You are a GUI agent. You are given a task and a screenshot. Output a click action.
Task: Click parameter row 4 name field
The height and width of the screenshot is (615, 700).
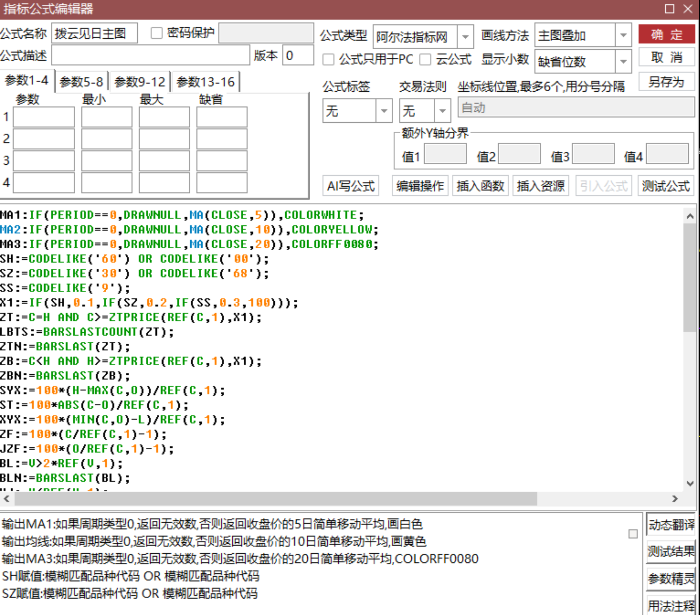44,183
